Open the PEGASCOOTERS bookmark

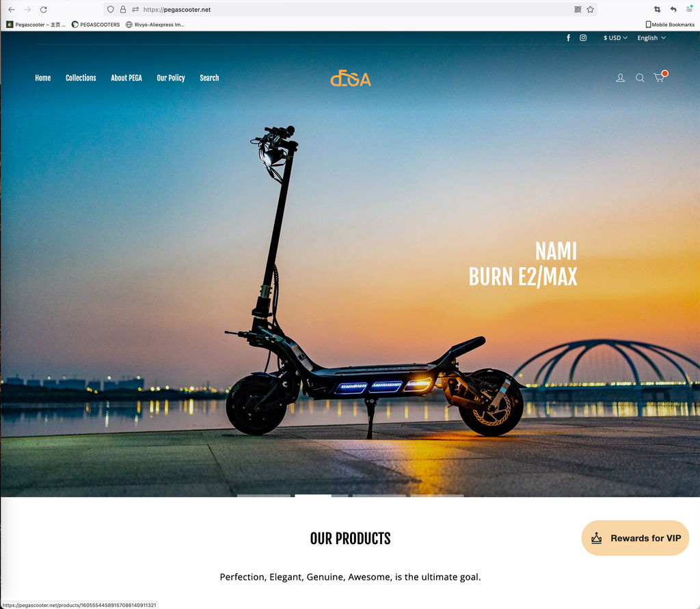click(x=96, y=25)
